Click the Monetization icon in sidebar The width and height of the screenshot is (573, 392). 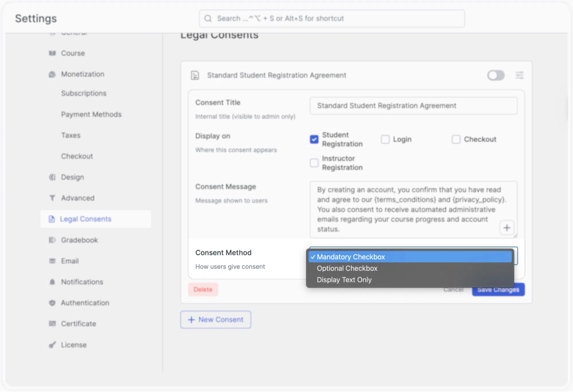point(52,74)
